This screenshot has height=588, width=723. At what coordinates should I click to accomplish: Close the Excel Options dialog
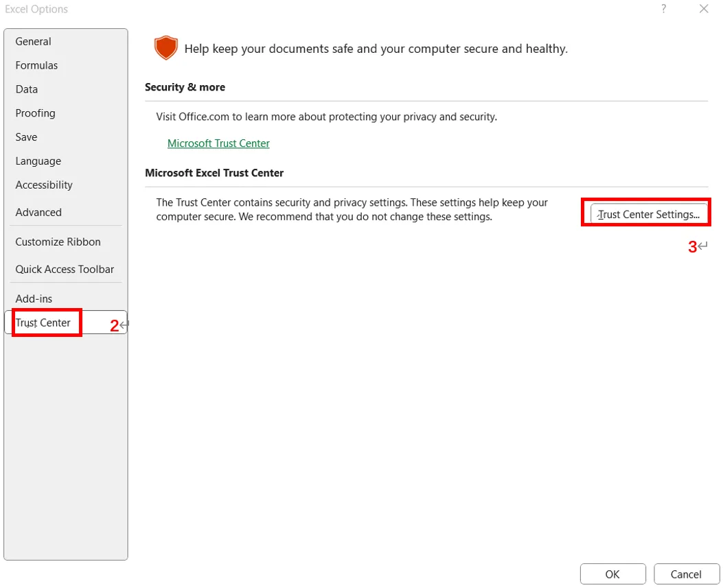click(x=704, y=9)
